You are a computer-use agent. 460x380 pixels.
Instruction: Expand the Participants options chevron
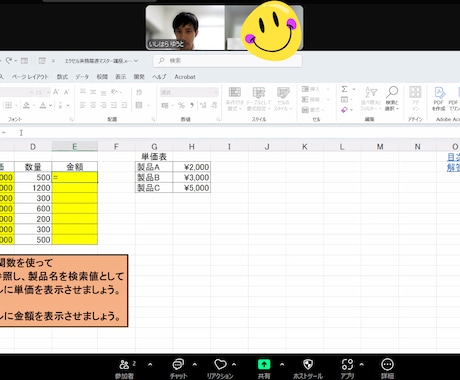(150, 364)
